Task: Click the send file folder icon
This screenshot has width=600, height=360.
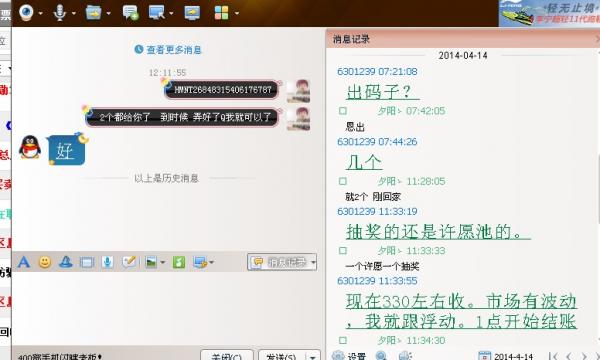Action: (93, 13)
